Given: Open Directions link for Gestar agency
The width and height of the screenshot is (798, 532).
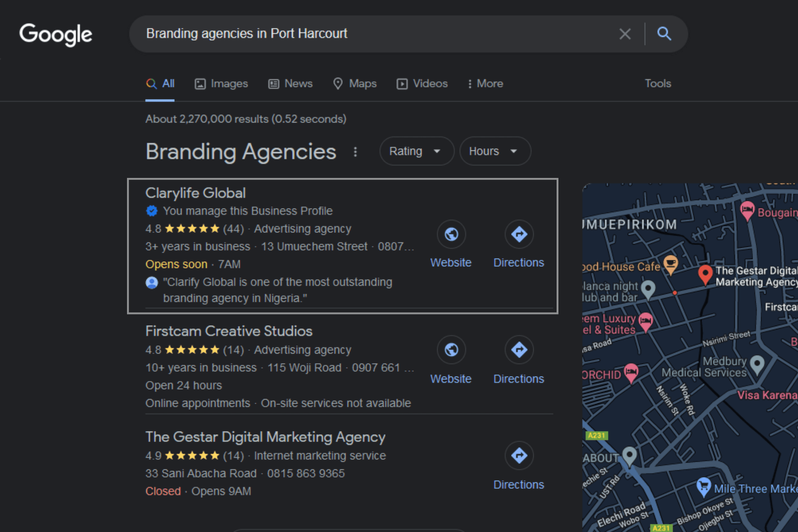Looking at the screenshot, I should [x=519, y=485].
